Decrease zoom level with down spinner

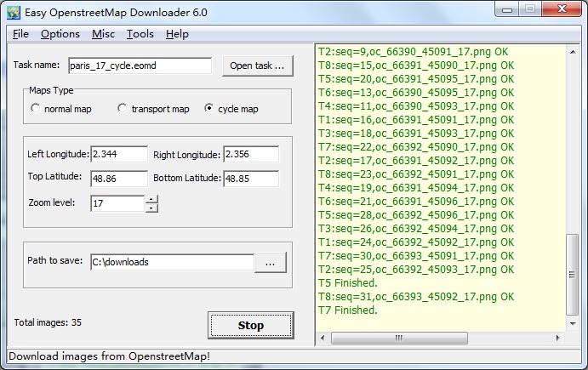point(151,208)
